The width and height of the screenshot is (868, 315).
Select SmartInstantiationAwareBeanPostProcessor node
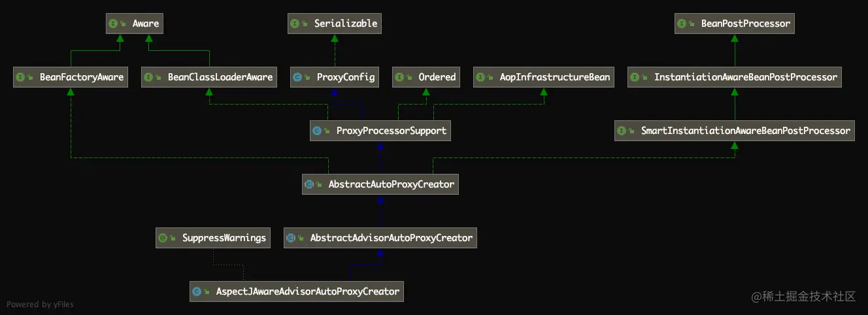(x=735, y=131)
